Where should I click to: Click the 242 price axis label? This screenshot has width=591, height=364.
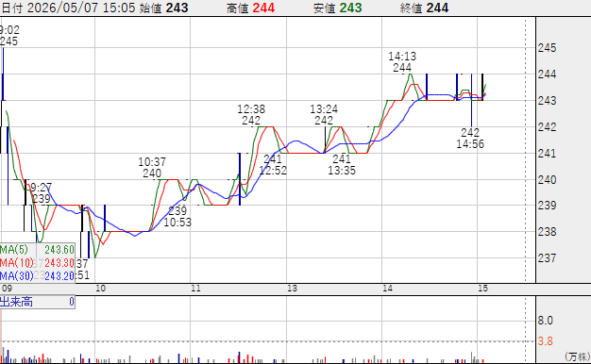pos(547,127)
